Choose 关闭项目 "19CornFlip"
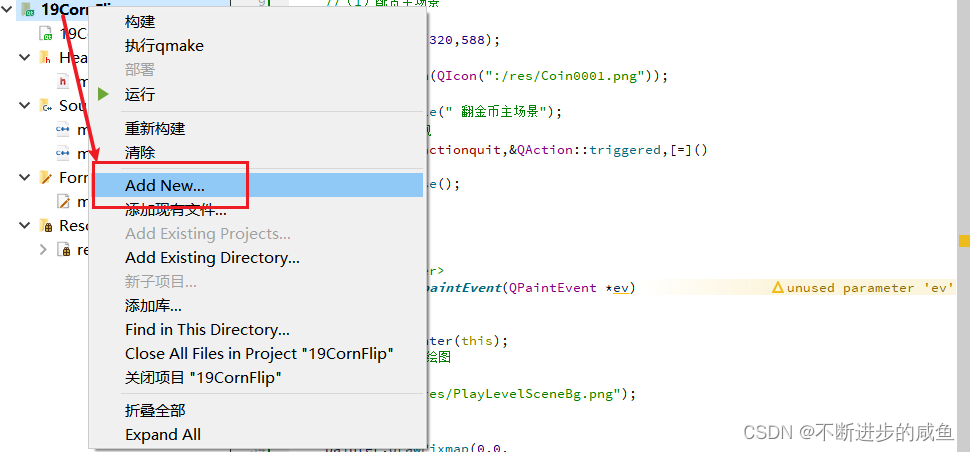The image size is (970, 452). [x=258, y=378]
